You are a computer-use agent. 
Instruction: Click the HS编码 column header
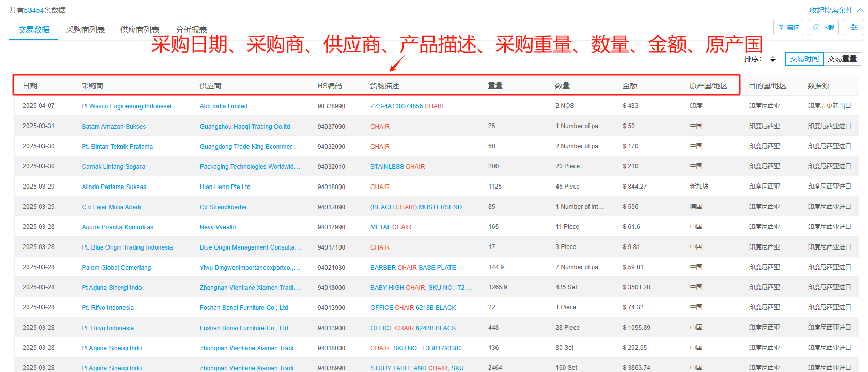point(330,86)
